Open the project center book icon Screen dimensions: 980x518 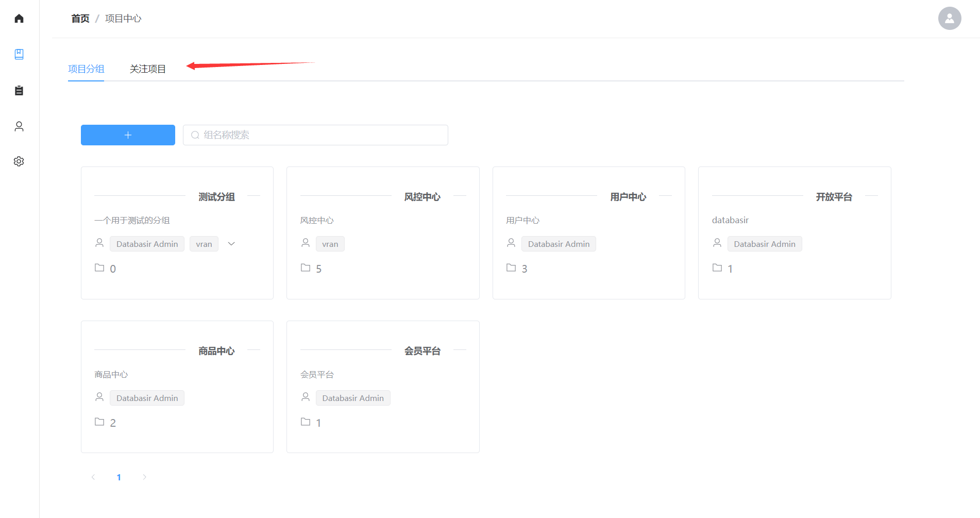click(x=19, y=54)
